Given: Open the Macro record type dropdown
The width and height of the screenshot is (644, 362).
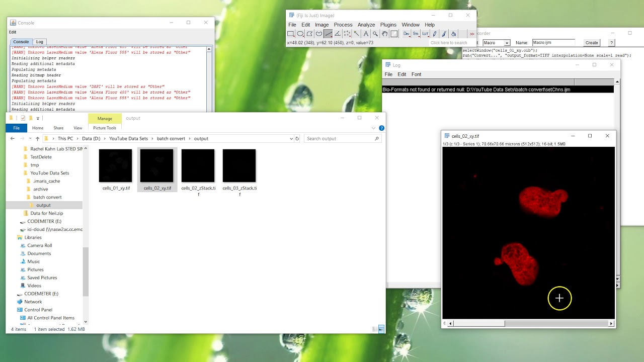Looking at the screenshot, I should click(496, 43).
